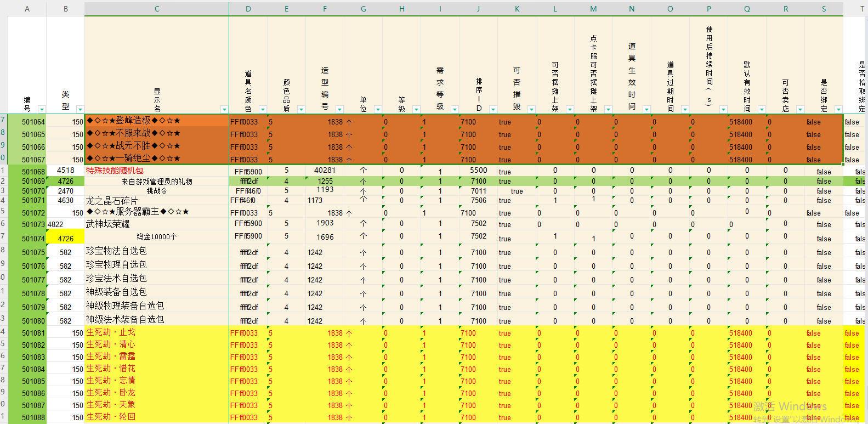Select the yellow cell with value 4726
The image size is (868, 424).
pos(66,238)
